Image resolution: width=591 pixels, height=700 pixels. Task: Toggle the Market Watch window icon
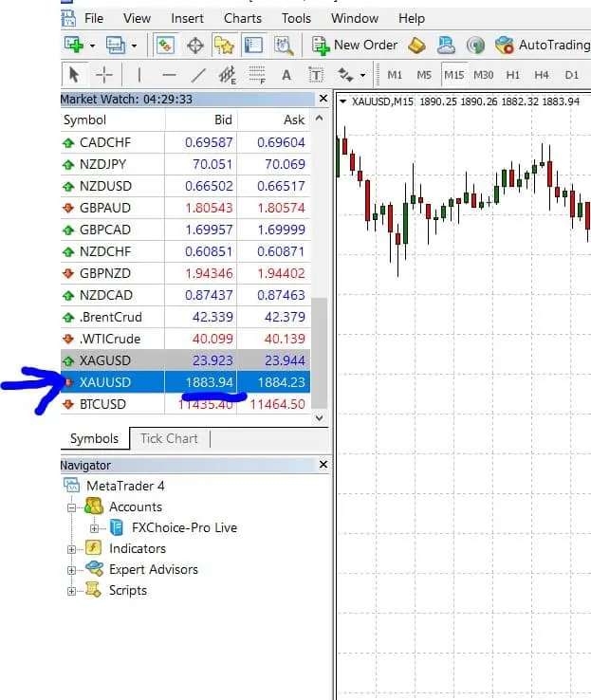pos(165,46)
